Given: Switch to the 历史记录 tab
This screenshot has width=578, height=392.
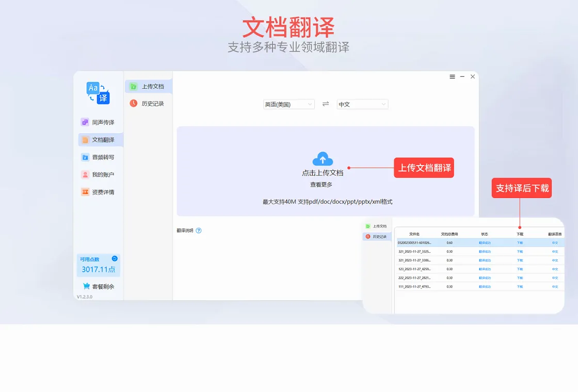Looking at the screenshot, I should click(149, 104).
